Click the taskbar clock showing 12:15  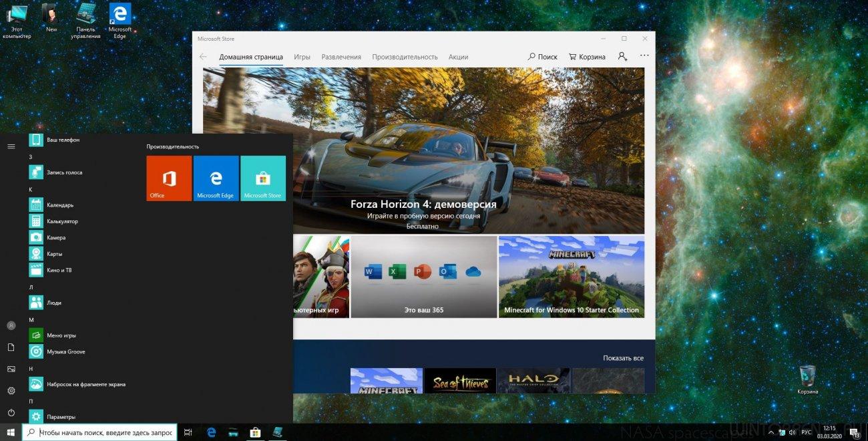click(x=829, y=432)
